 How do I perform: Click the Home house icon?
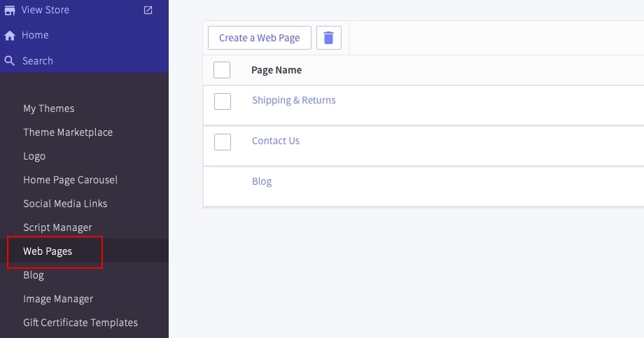point(10,36)
